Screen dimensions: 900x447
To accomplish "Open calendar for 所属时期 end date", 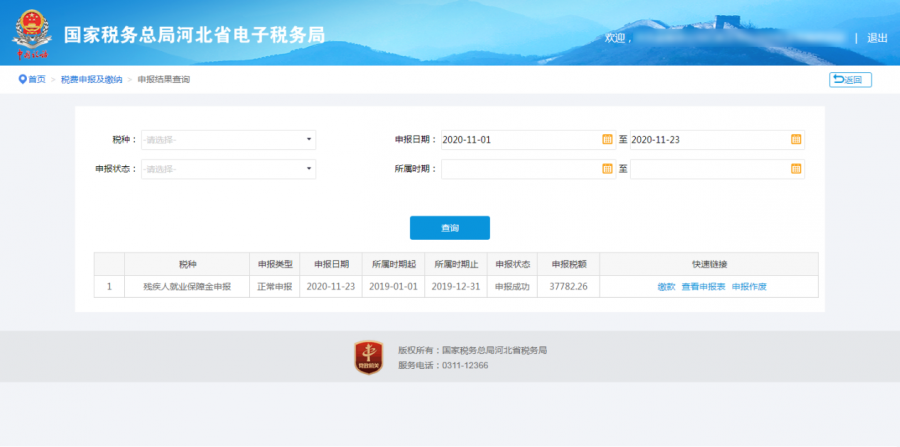I will tap(796, 169).
